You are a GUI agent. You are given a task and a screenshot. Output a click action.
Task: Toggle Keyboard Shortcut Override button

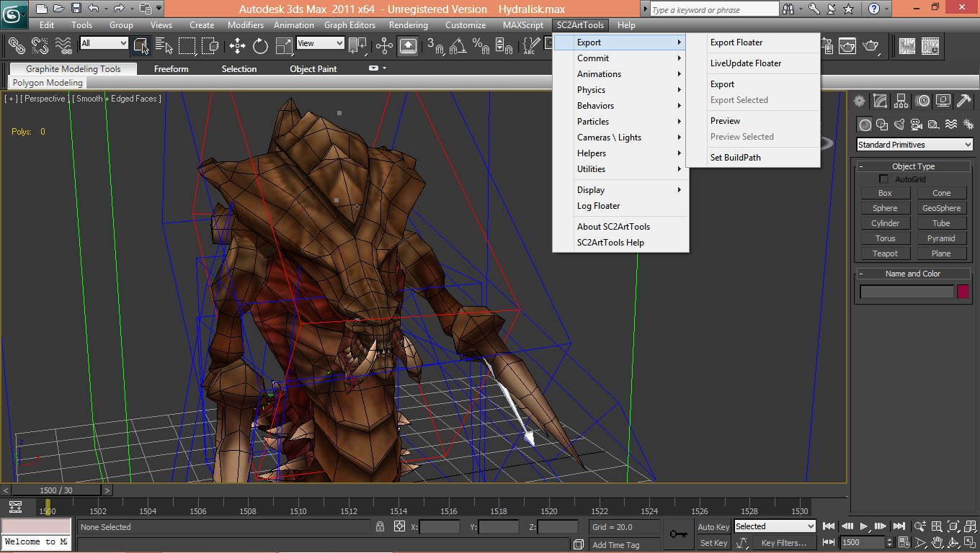point(408,45)
